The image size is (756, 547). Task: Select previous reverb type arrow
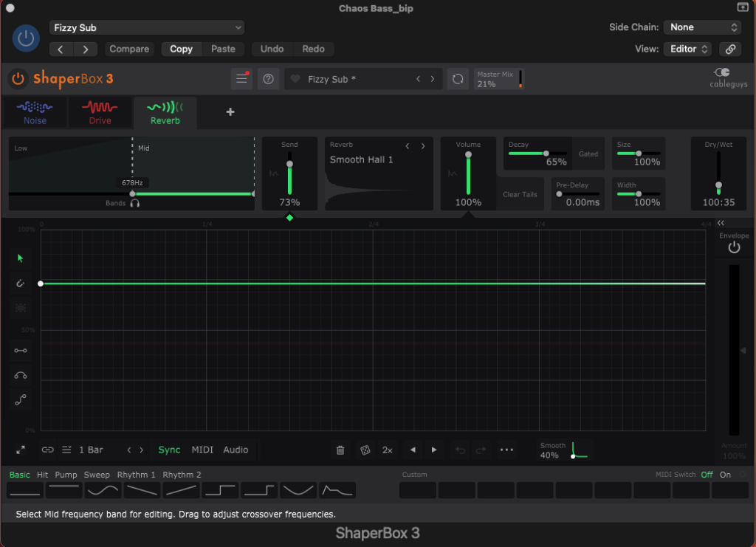click(x=408, y=146)
